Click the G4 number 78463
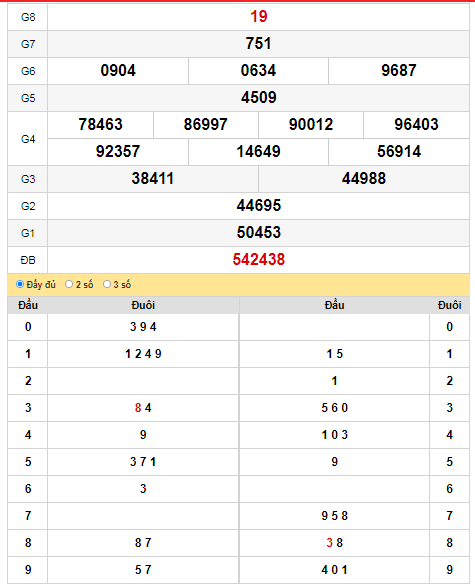Screen dimensions: 475x588 pyautogui.click(x=100, y=124)
